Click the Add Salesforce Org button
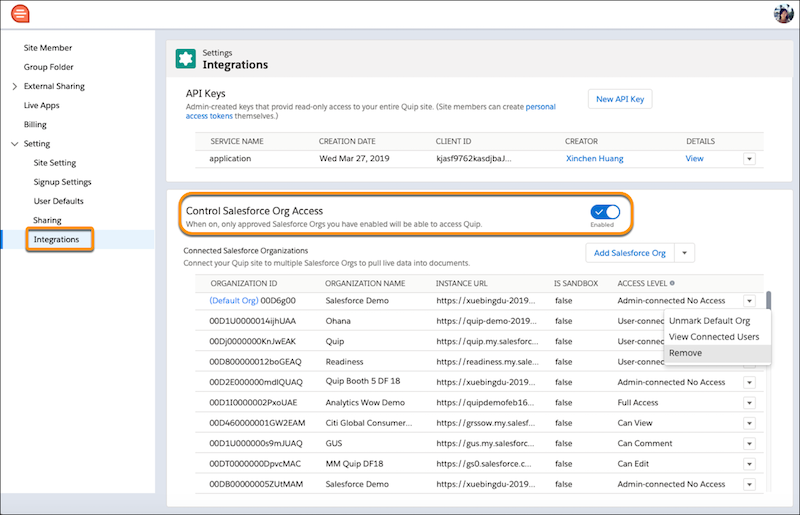 (x=630, y=253)
